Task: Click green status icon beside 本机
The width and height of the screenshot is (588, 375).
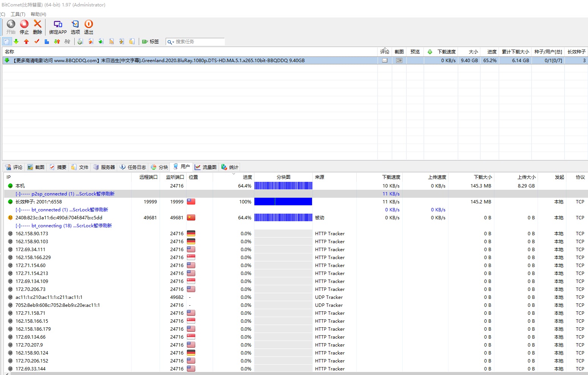Action: [10, 186]
